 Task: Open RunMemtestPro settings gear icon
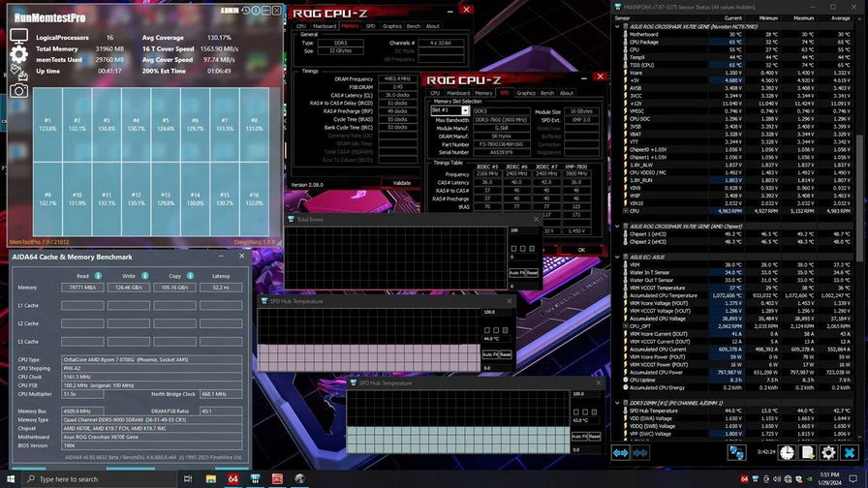18,54
